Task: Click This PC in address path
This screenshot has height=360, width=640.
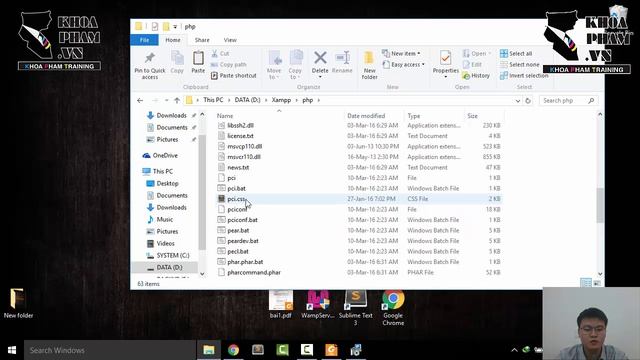Action: 213,100
